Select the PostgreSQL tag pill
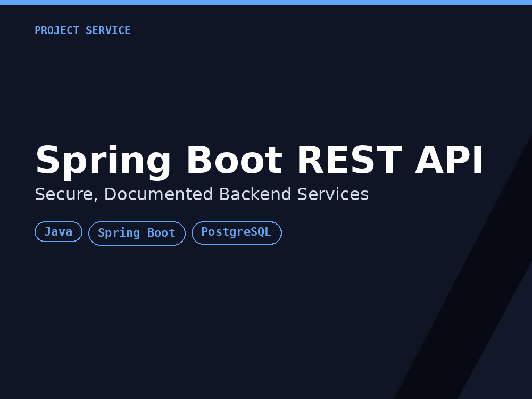Viewport: 532px width, 399px height. pos(237,232)
